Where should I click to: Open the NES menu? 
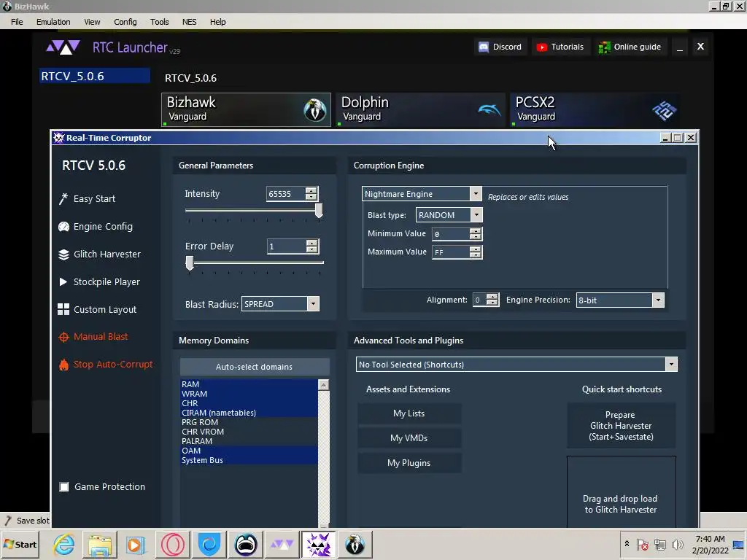(189, 22)
